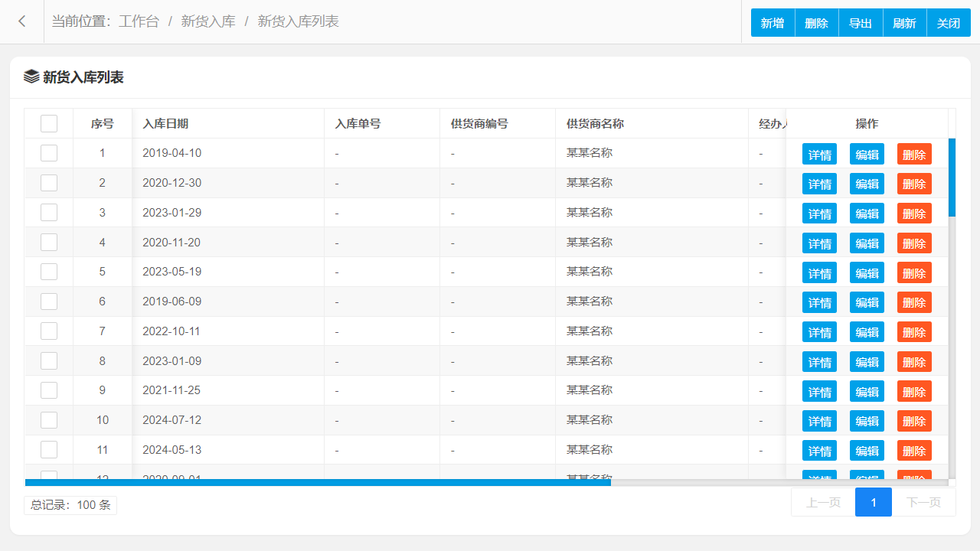This screenshot has width=980, height=551.
Task: Check the checkbox for row 10
Action: point(49,420)
